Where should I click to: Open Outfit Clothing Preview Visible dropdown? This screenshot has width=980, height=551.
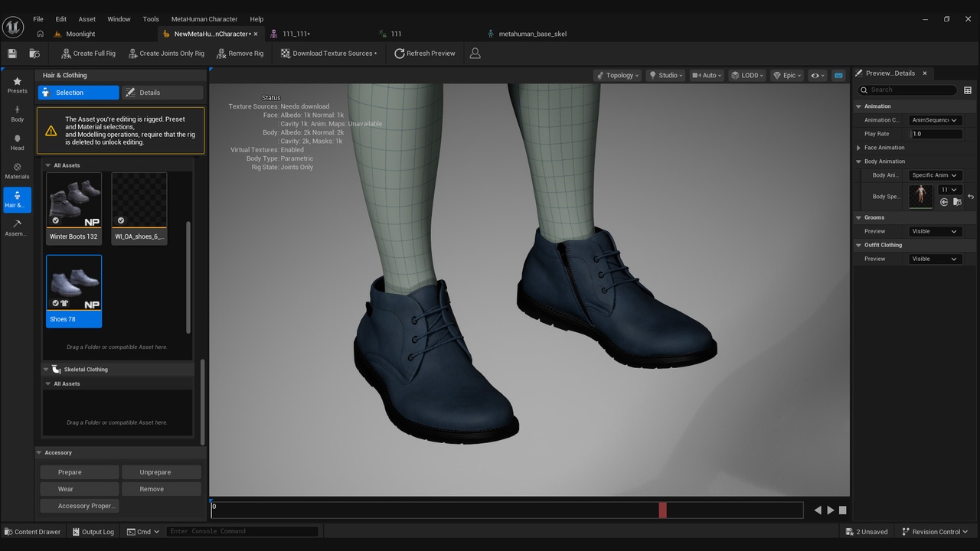[x=935, y=259]
